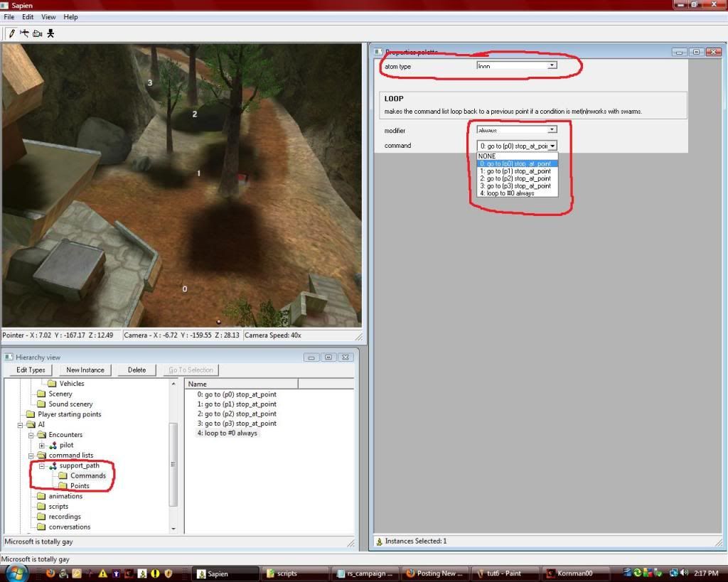Switch to the Kornman00 taskbar window
This screenshot has height=582, width=728.
575,573
